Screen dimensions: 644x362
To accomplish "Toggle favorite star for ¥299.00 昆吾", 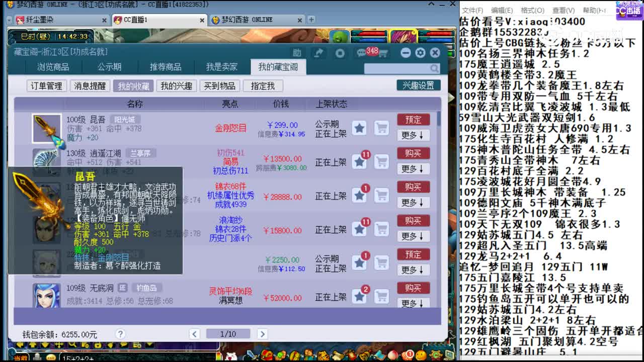I will pyautogui.click(x=359, y=128).
